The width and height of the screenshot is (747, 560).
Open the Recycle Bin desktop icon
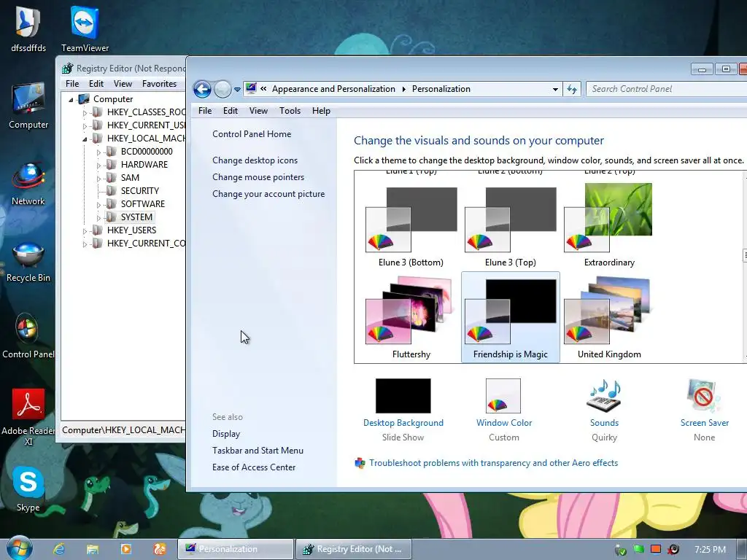(x=28, y=261)
